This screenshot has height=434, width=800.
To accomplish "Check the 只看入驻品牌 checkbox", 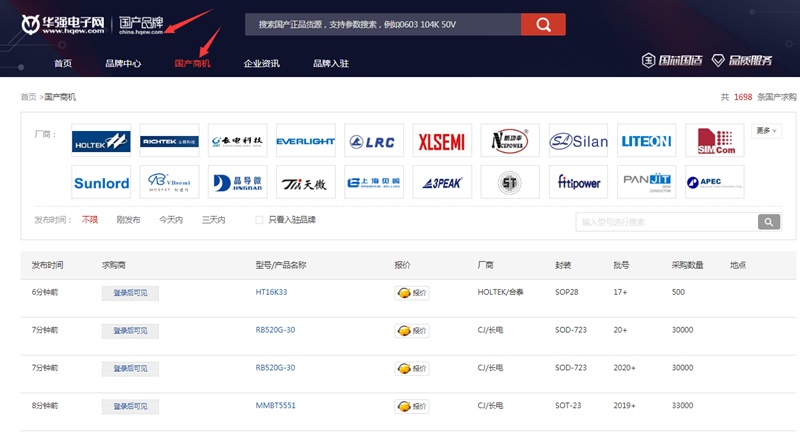I will 259,220.
